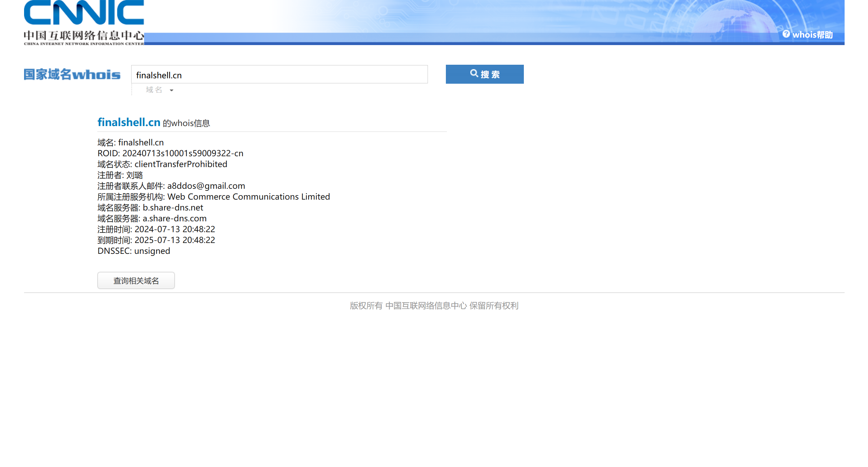Viewport: 868px width, 467px height.
Task: Click the b.share-dns.net name server entry
Action: point(173,207)
